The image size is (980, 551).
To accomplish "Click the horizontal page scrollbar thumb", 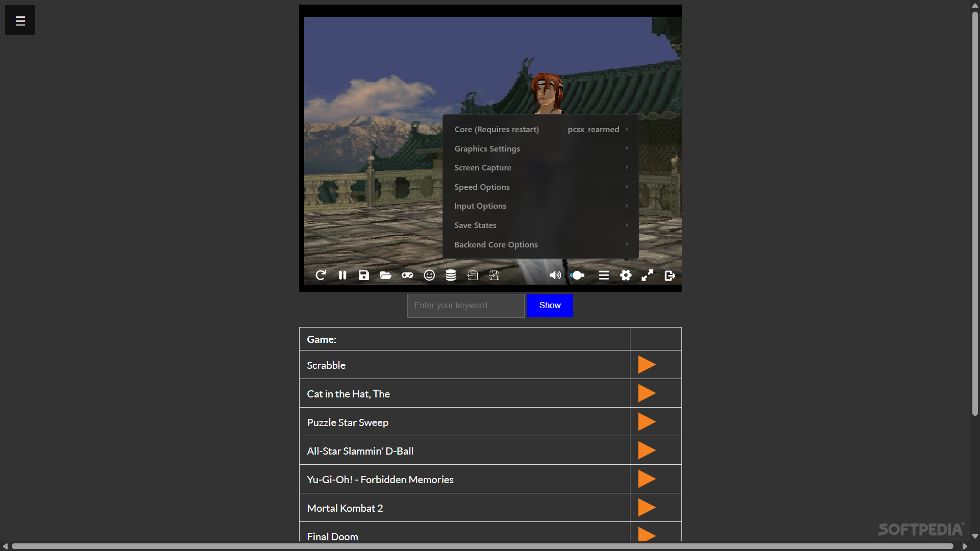I will click(482, 546).
